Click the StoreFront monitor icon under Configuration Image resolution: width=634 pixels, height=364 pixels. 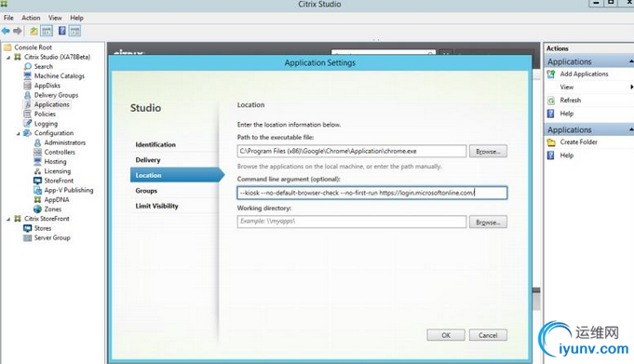(37, 181)
